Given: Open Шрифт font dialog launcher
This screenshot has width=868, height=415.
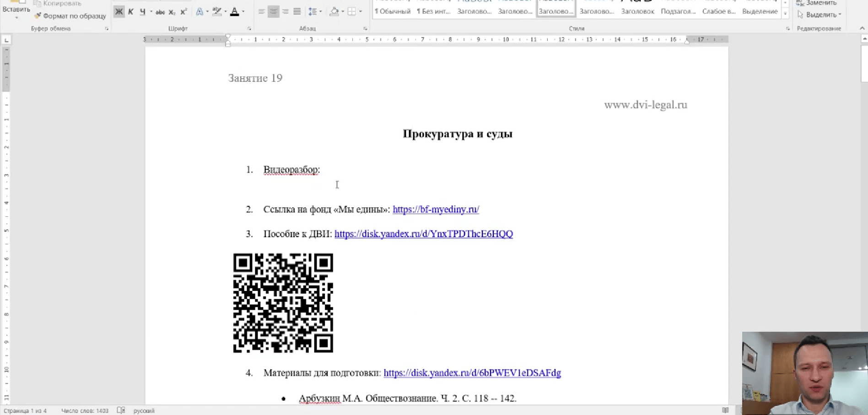Looking at the screenshot, I should (x=249, y=29).
